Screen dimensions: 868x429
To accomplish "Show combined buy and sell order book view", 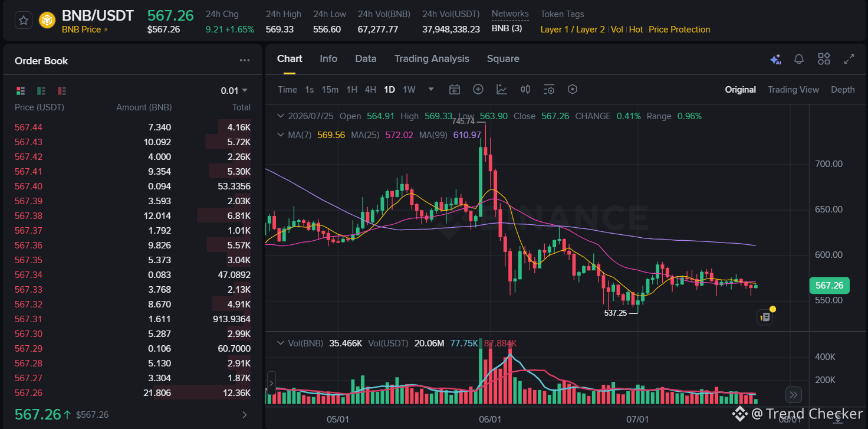I will coord(21,90).
